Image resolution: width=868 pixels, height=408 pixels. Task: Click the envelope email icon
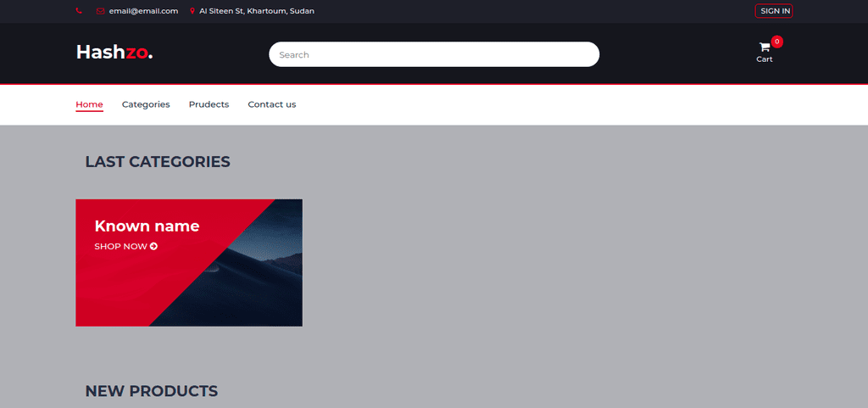click(x=100, y=11)
